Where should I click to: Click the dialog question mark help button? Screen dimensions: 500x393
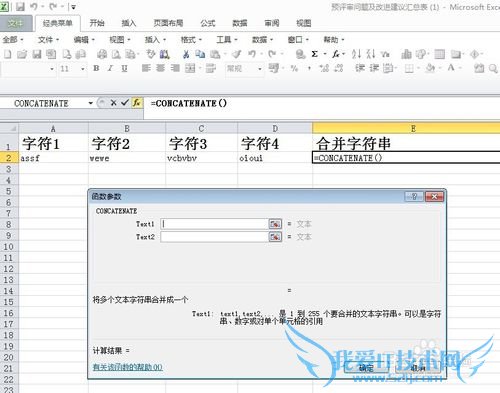(x=414, y=197)
